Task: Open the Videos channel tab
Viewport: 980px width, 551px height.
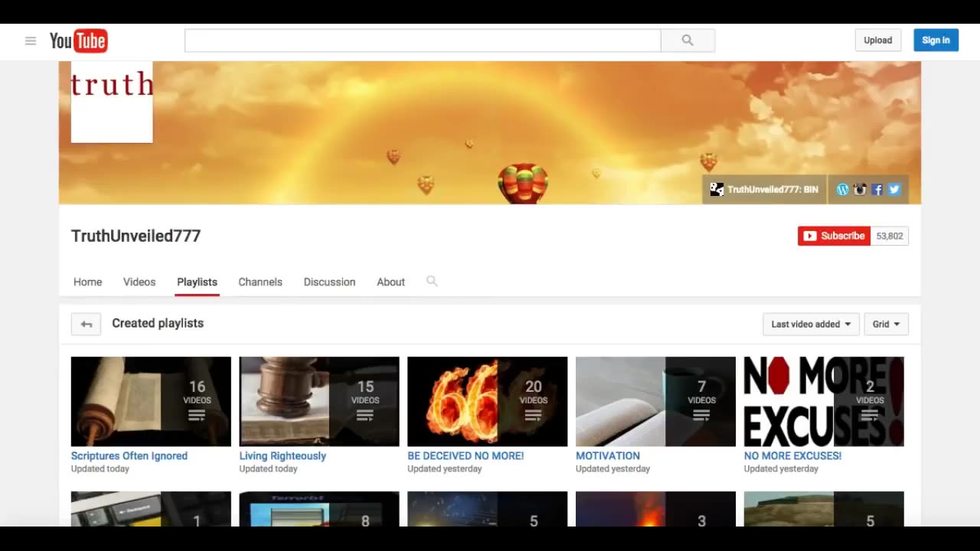Action: tap(139, 282)
